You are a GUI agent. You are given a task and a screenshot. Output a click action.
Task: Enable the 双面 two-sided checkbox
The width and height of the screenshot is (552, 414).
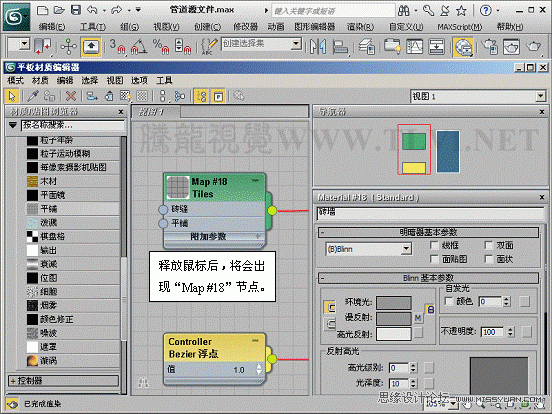pyautogui.click(x=488, y=245)
